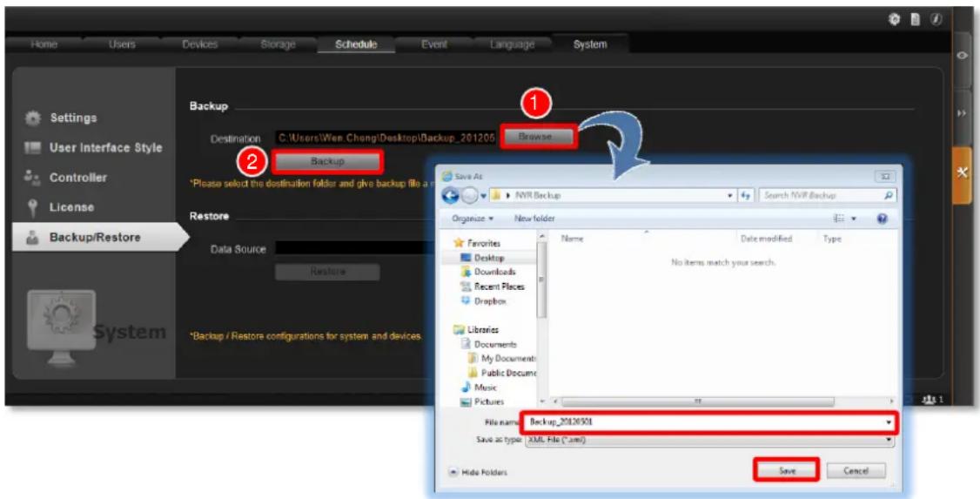Select Downloads in the navigation pane
This screenshot has width=980, height=499.
pyautogui.click(x=488, y=272)
